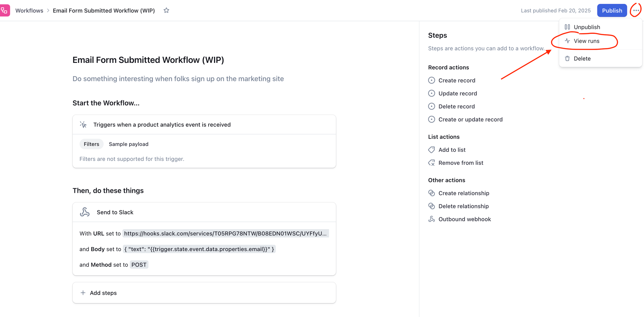644x317 pixels.
Task: Click the Outbound webhook icon
Action: tap(431, 219)
